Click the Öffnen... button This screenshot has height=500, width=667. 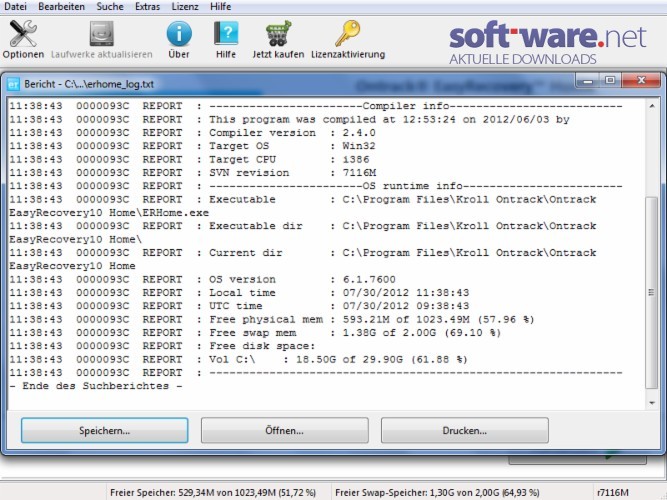coord(285,430)
